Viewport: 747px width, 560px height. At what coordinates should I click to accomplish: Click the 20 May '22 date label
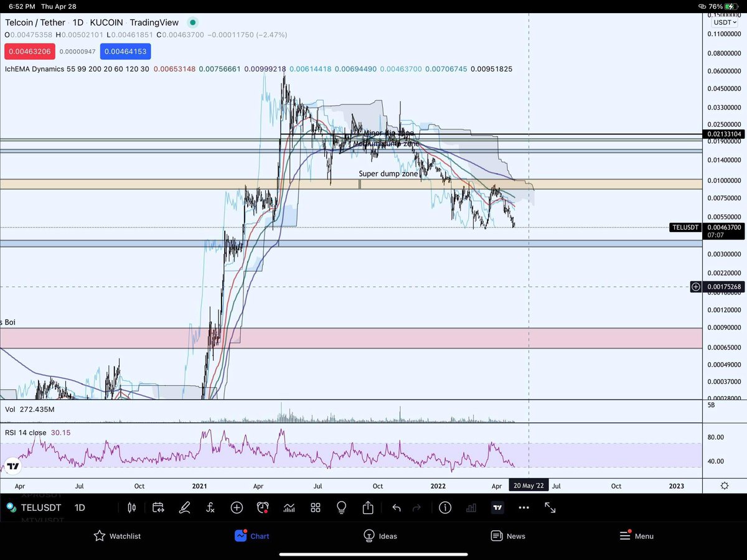(x=529, y=485)
